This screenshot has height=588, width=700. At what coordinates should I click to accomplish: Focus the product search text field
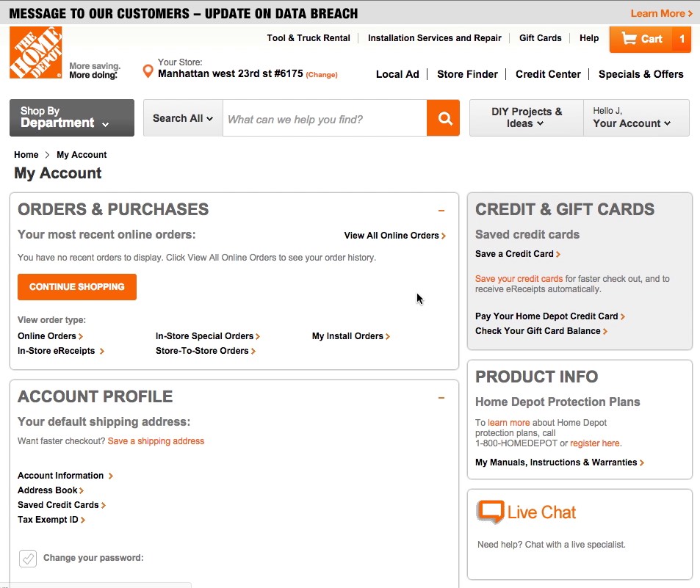click(323, 119)
